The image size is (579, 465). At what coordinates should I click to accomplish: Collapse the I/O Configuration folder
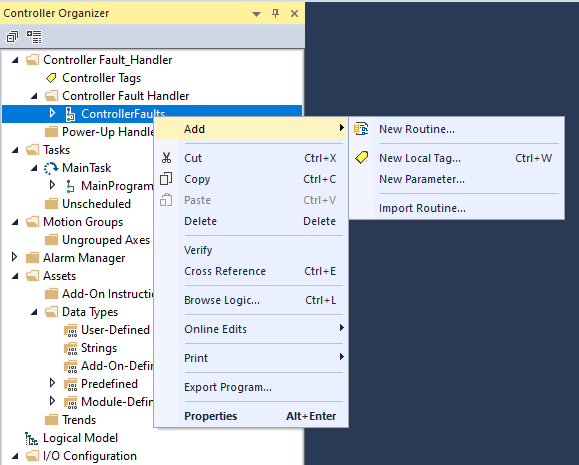coord(15,456)
